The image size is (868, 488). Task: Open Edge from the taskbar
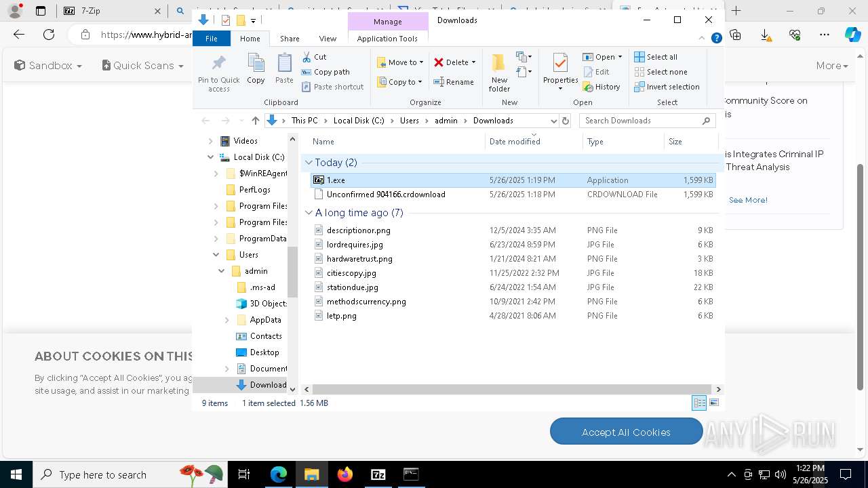279,474
